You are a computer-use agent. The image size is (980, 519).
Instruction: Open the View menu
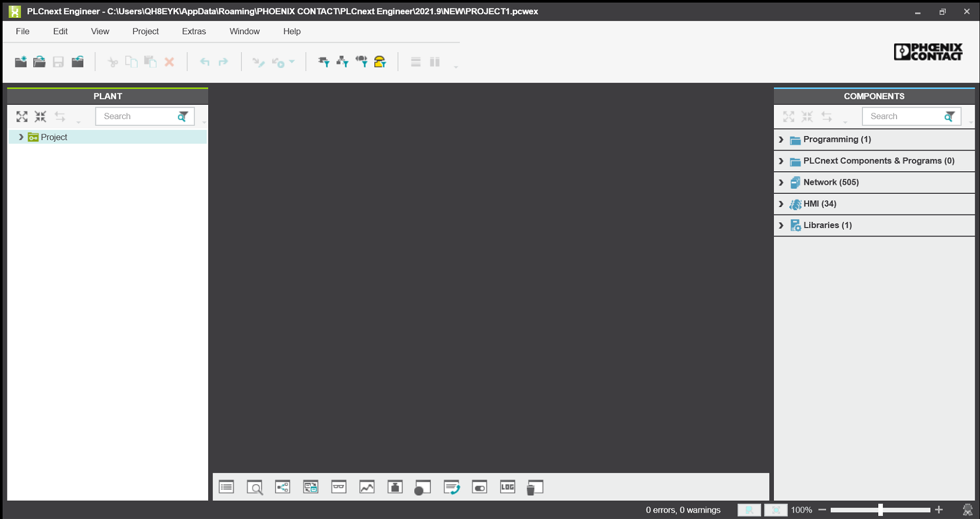pyautogui.click(x=100, y=31)
